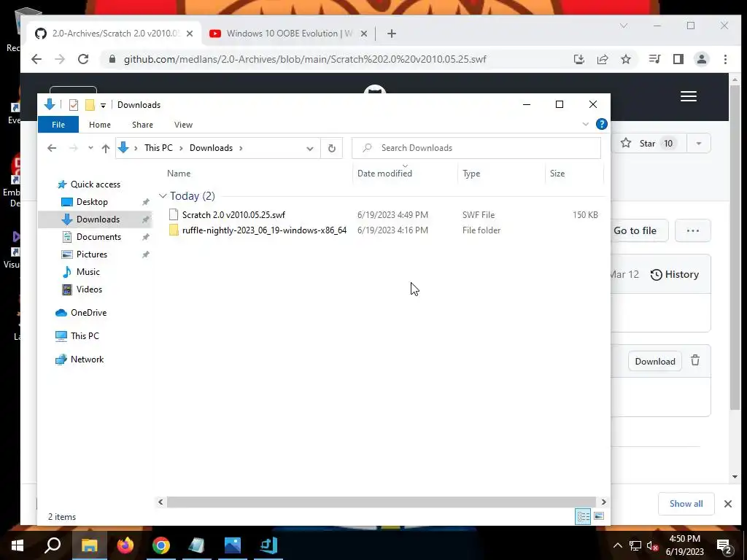This screenshot has width=747, height=560.
Task: Open Chrome media controls icon
Action: tap(654, 60)
